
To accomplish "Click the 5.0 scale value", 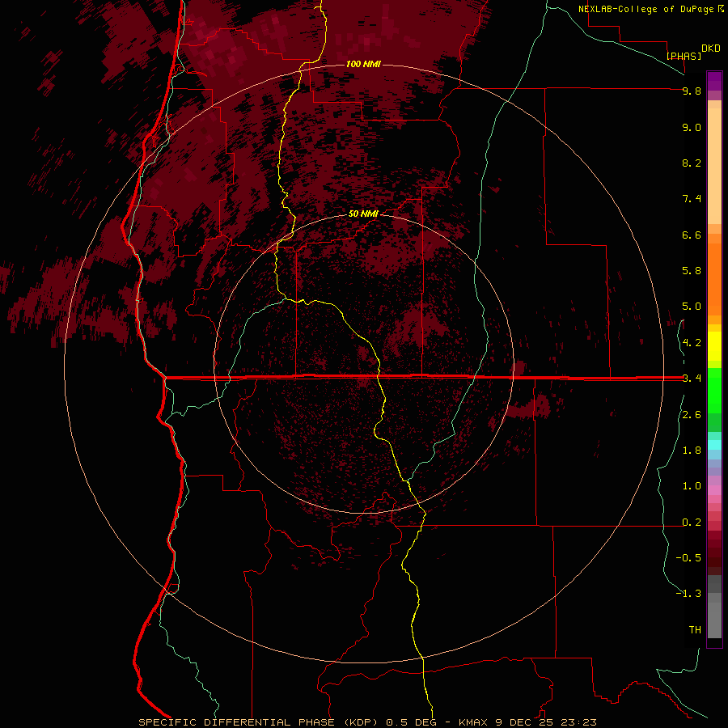I will [x=692, y=307].
